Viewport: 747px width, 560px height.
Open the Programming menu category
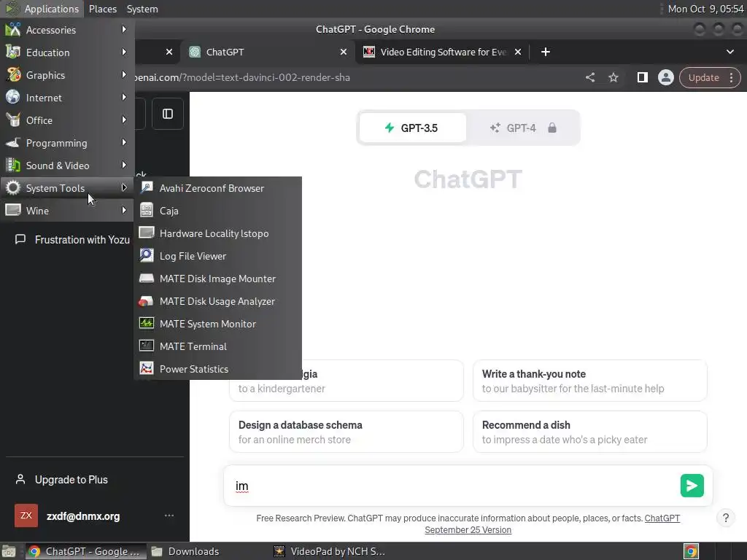67,143
